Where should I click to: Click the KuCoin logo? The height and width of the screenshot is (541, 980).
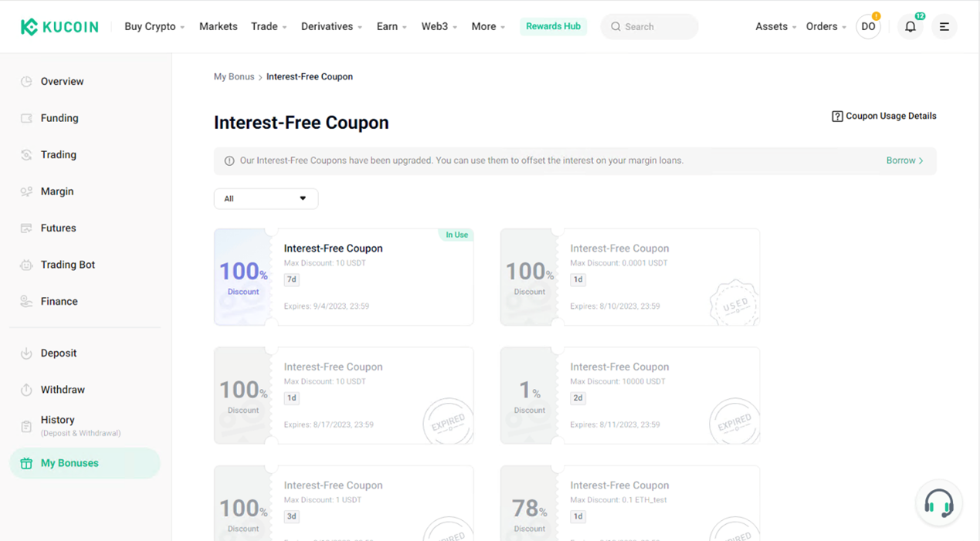[x=59, y=27]
